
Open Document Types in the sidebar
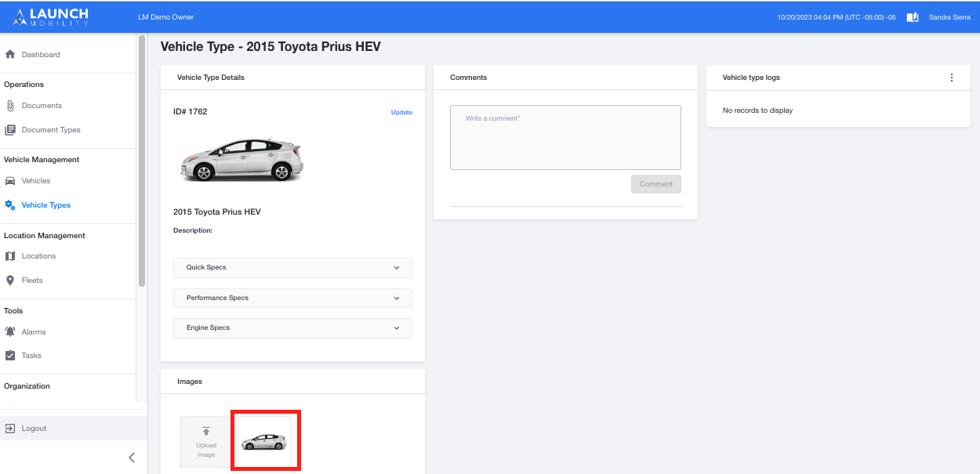51,130
